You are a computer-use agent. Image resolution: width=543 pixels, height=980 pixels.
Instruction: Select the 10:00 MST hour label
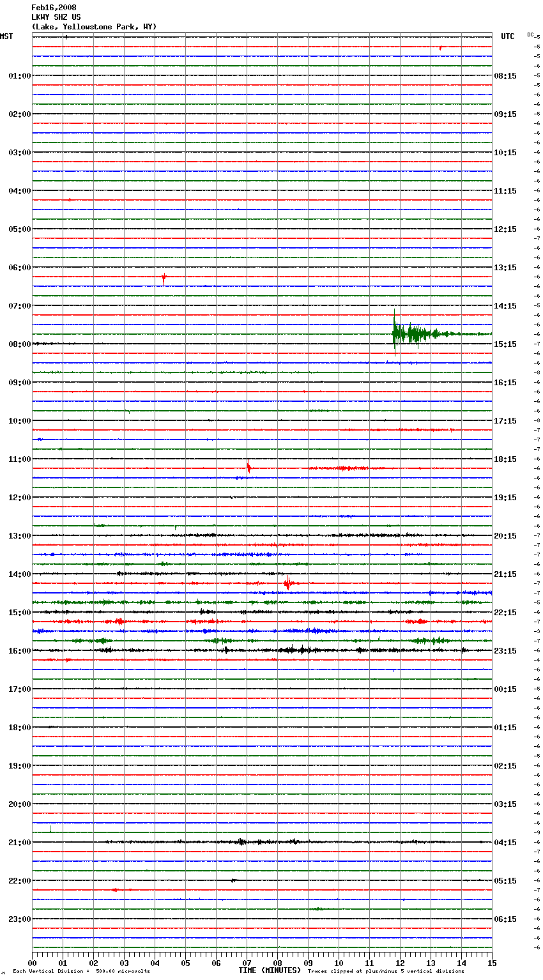[x=19, y=421]
